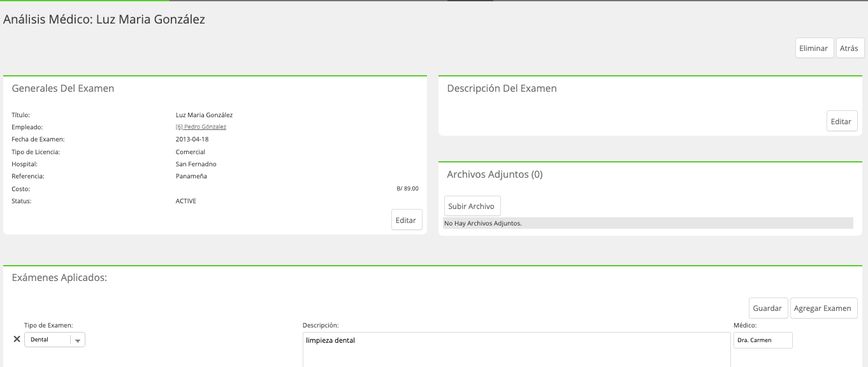This screenshot has width=868, height=367.
Task: Click the Status label
Action: (x=22, y=201)
